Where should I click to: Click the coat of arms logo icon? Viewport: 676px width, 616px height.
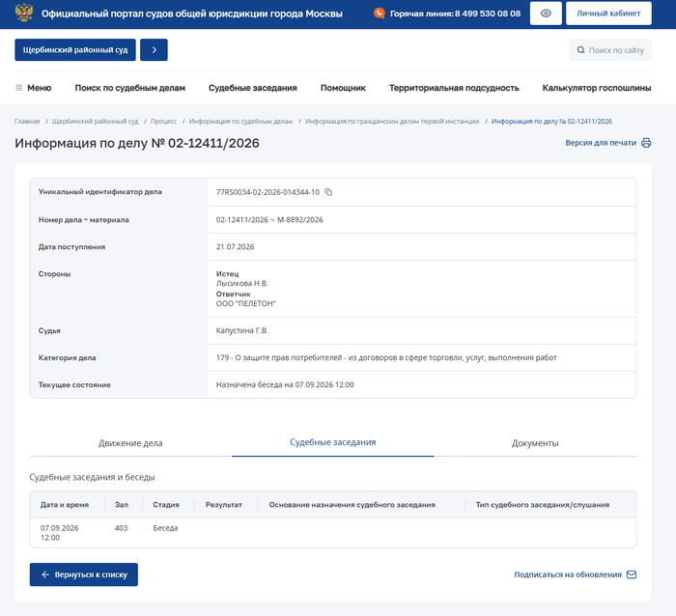coord(24,13)
